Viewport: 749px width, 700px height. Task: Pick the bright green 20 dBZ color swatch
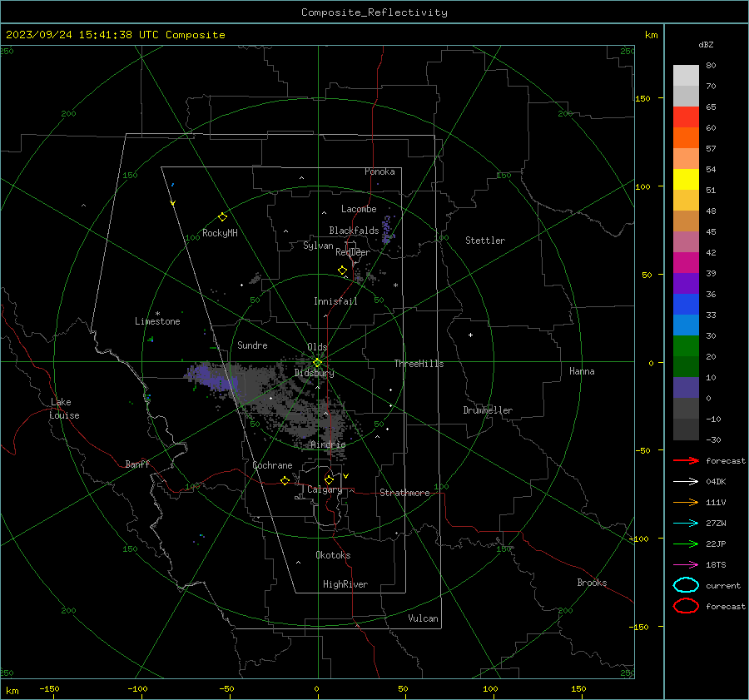(686, 345)
